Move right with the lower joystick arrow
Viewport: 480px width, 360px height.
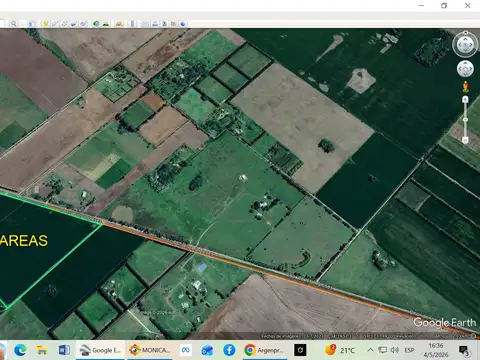[x=471, y=69]
